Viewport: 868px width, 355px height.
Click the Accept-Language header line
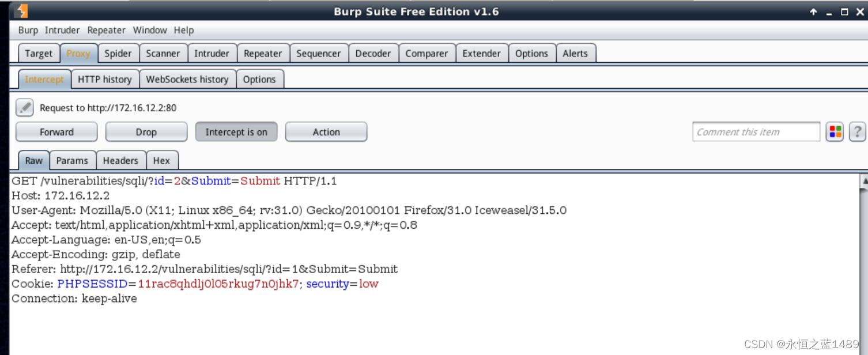pyautogui.click(x=106, y=240)
